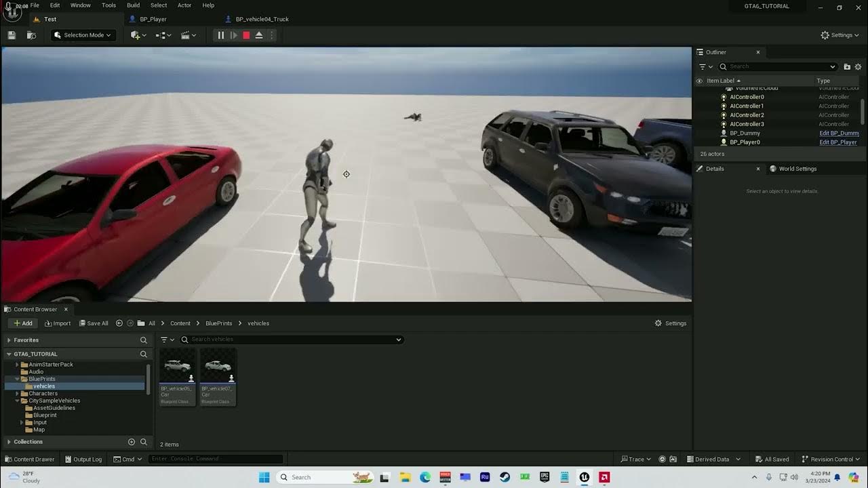Open the top-right Settings dropdown
This screenshot has width=868, height=488.
pyautogui.click(x=840, y=35)
